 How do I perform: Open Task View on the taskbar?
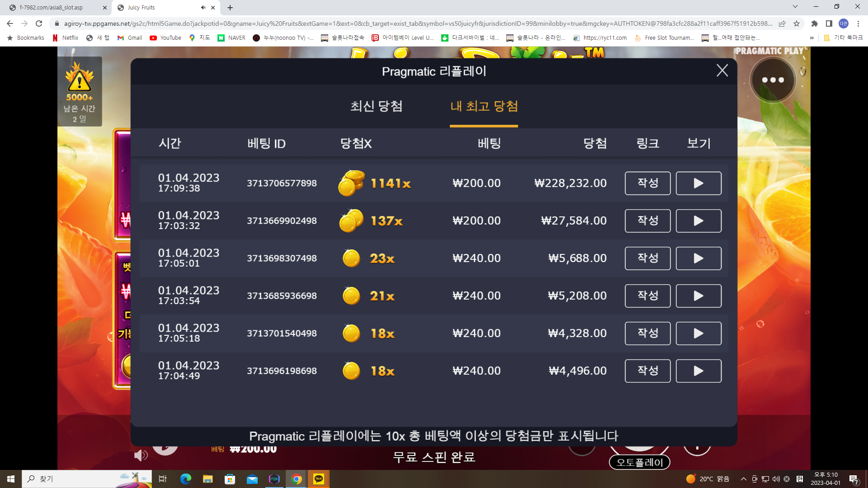point(163,479)
